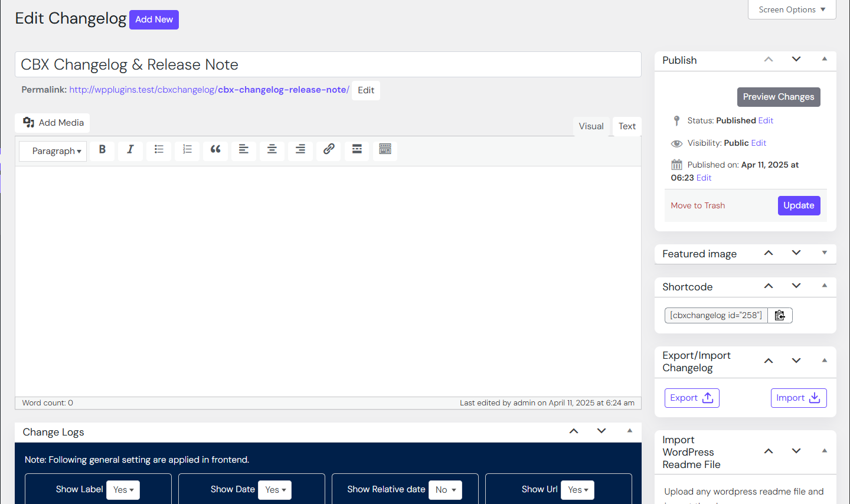This screenshot has height=504, width=850.
Task: Move Featured image panel up
Action: tap(769, 253)
